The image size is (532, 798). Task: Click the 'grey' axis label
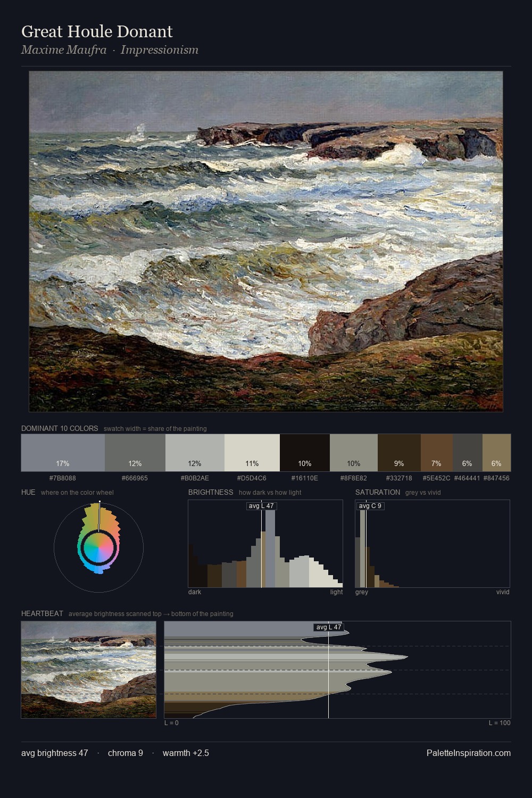click(x=362, y=592)
